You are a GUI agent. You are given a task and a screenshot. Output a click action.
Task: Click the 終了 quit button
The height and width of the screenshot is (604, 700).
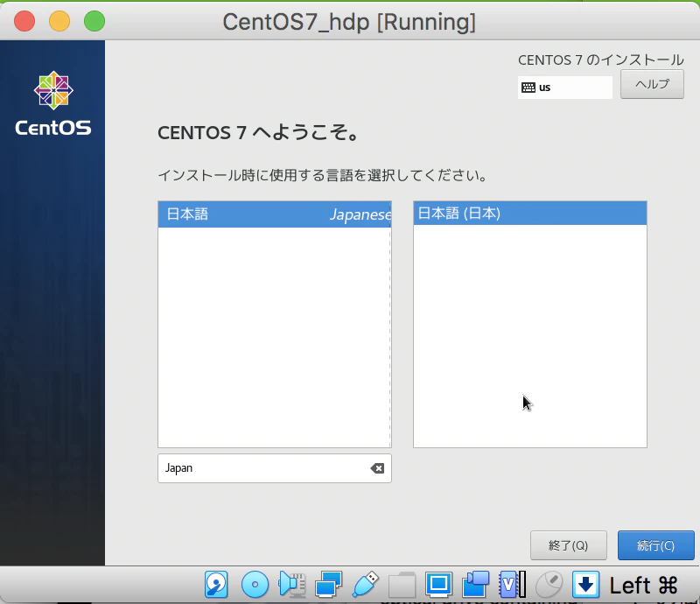(569, 545)
